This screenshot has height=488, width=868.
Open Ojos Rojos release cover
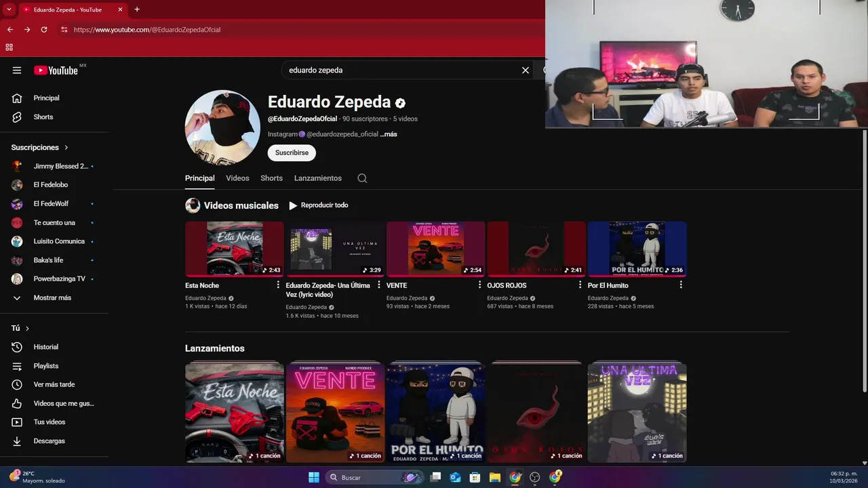(536, 413)
